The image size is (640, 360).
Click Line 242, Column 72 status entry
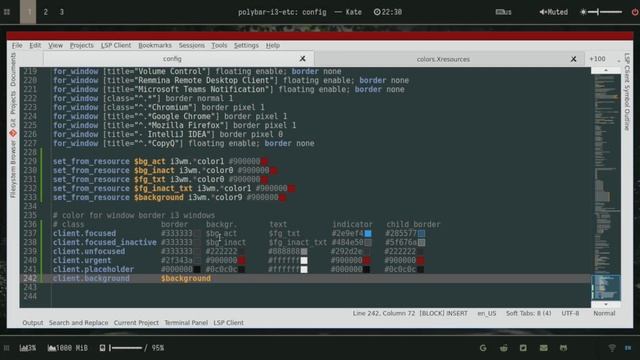coord(384,313)
